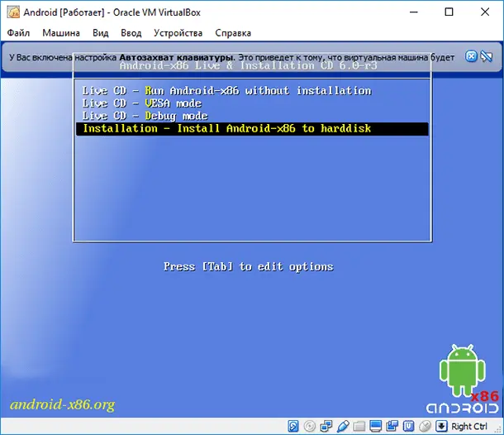Click the Right Ctrl host key label

pyautogui.click(x=469, y=426)
